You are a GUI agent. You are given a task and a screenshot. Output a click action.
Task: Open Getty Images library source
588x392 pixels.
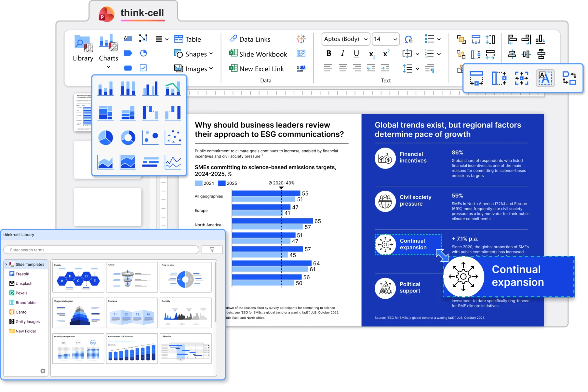27,321
